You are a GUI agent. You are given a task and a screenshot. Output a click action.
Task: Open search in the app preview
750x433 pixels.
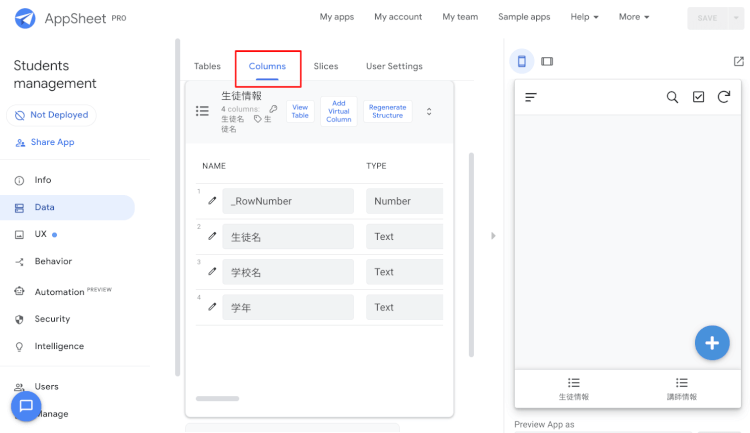coord(673,97)
